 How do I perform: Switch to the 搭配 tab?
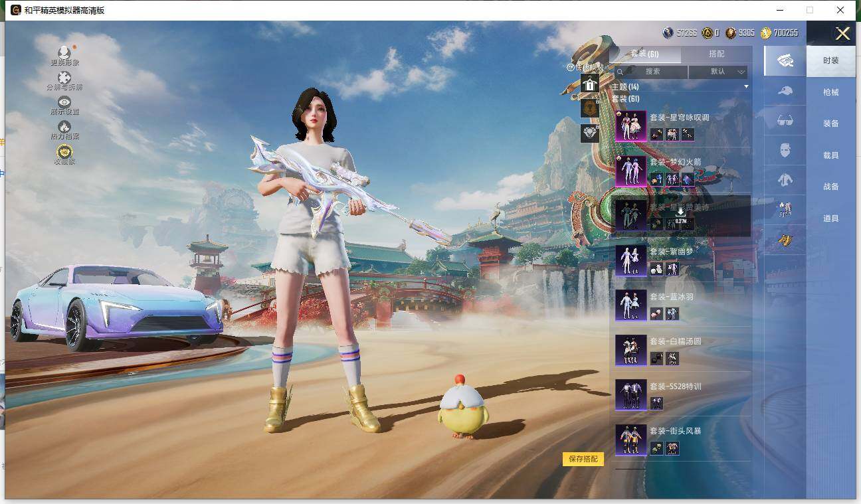[x=717, y=54]
